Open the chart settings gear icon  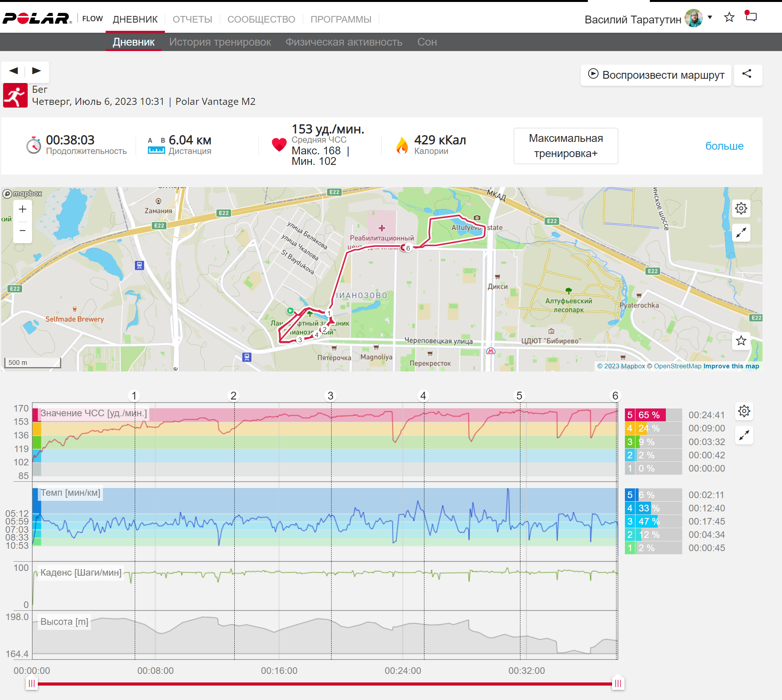pos(744,411)
